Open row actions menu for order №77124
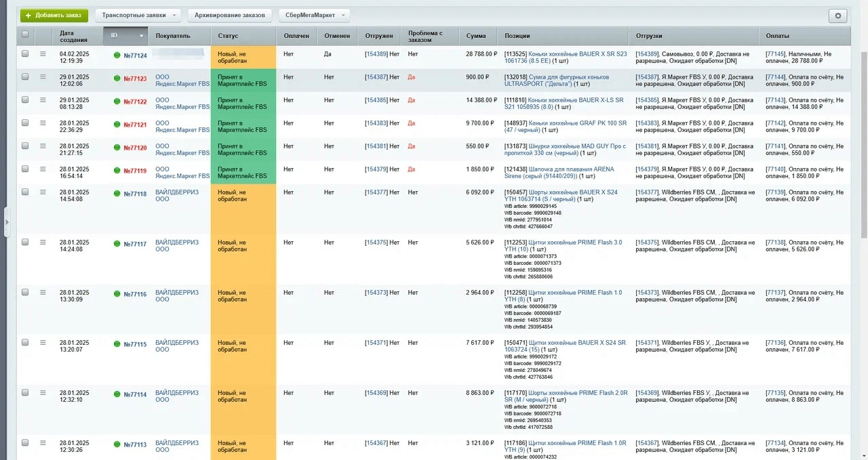The image size is (868, 460). (x=43, y=54)
